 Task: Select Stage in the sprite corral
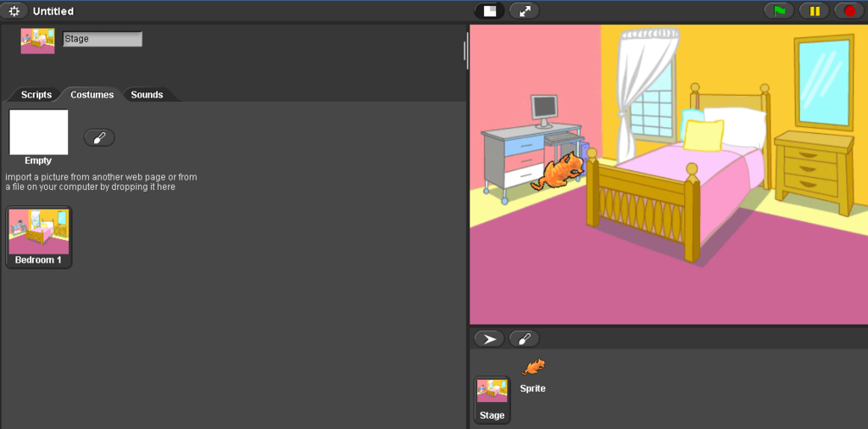point(492,400)
